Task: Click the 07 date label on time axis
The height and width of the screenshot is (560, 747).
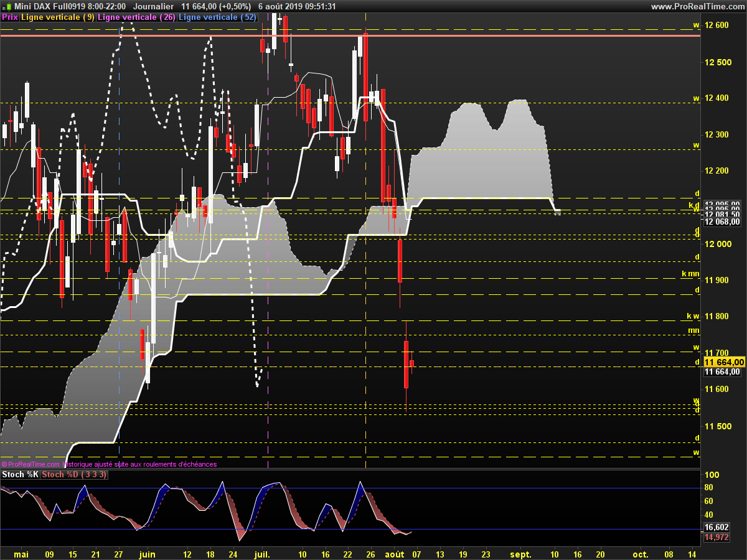Action: [416, 554]
